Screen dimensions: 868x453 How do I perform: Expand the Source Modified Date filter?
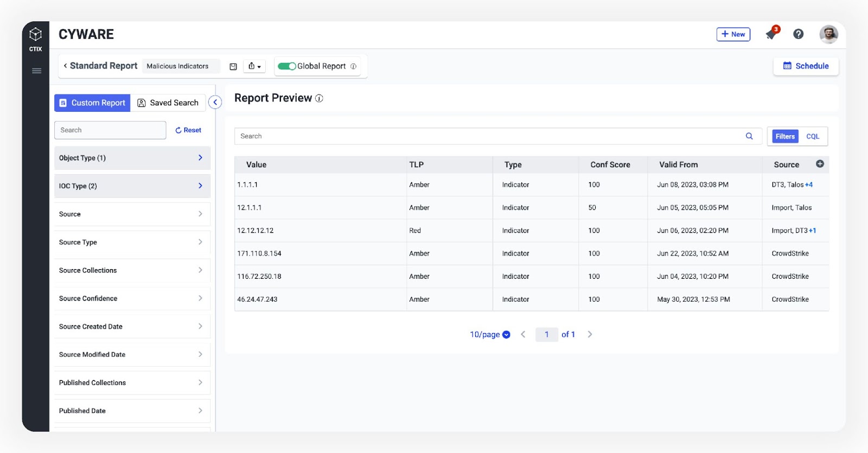[x=132, y=355]
